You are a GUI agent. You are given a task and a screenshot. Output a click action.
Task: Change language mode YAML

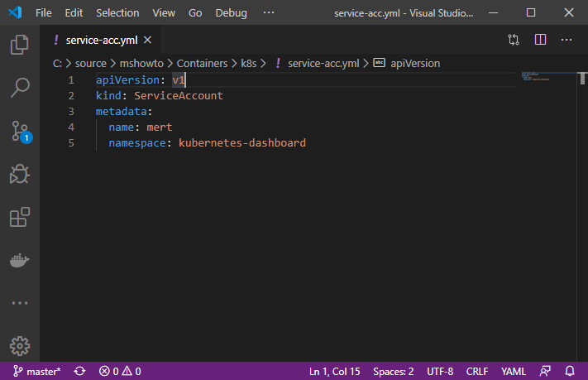tap(514, 372)
